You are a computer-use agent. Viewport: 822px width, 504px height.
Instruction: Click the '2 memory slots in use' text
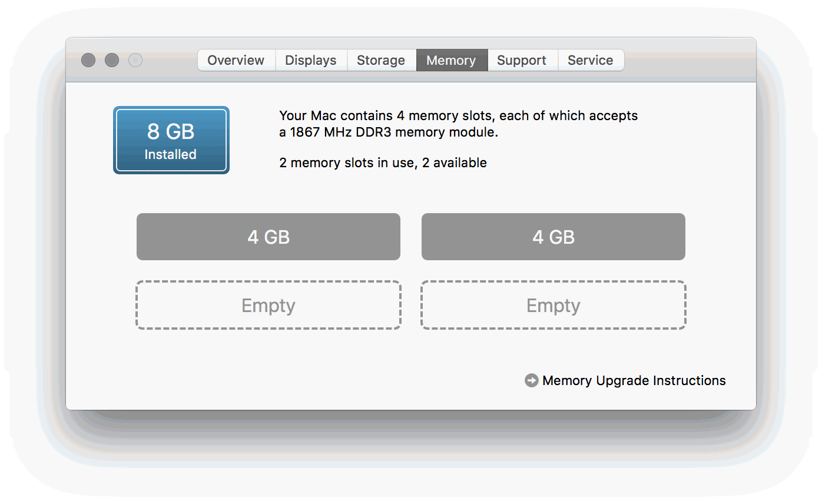[383, 163]
